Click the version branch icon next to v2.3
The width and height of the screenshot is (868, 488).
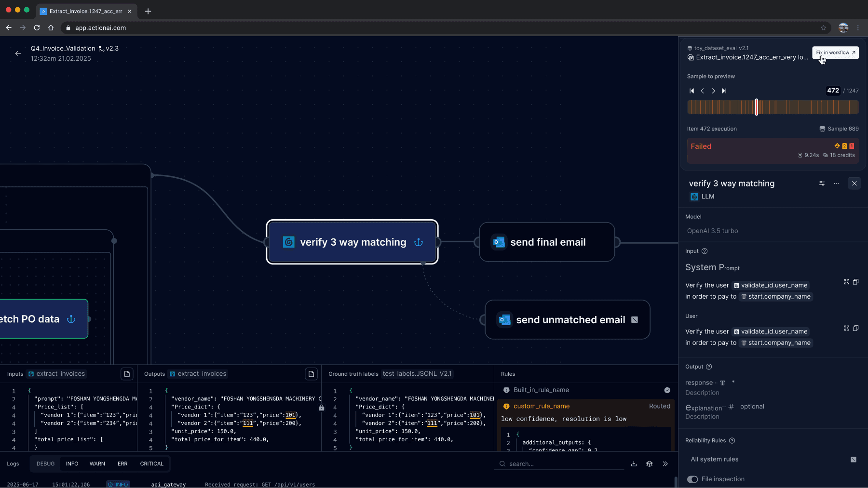(x=101, y=49)
